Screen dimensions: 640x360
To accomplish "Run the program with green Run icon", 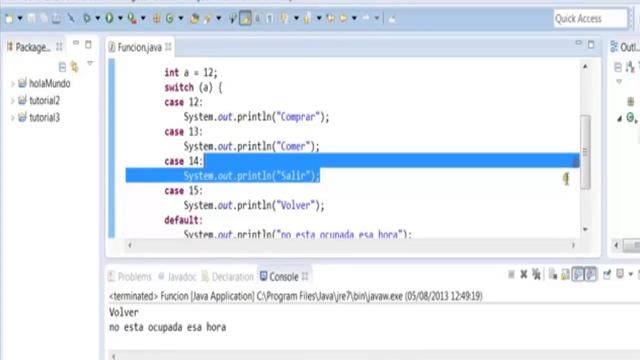I will pyautogui.click(x=109, y=18).
